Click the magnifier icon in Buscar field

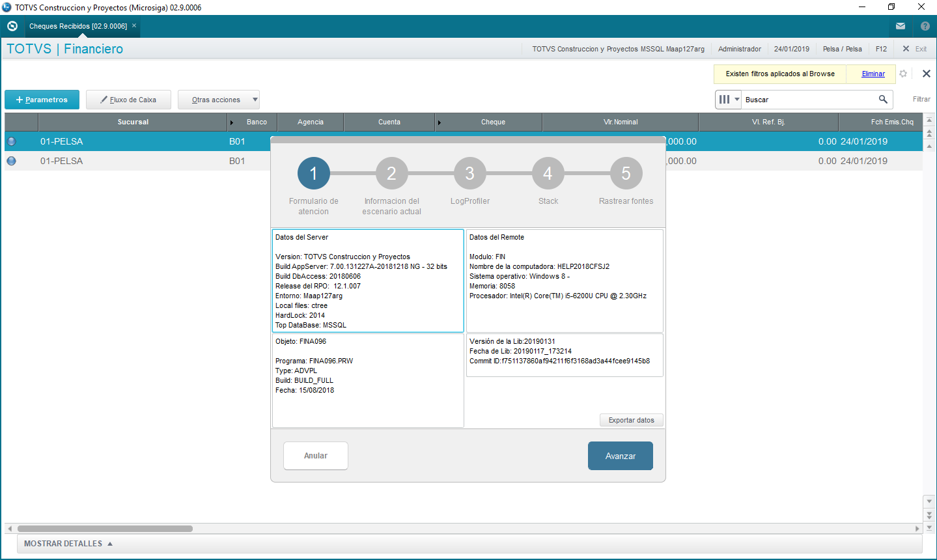click(x=883, y=99)
